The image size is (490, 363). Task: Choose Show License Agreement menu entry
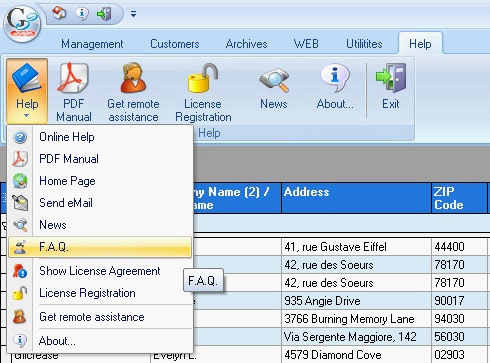pyautogui.click(x=100, y=271)
